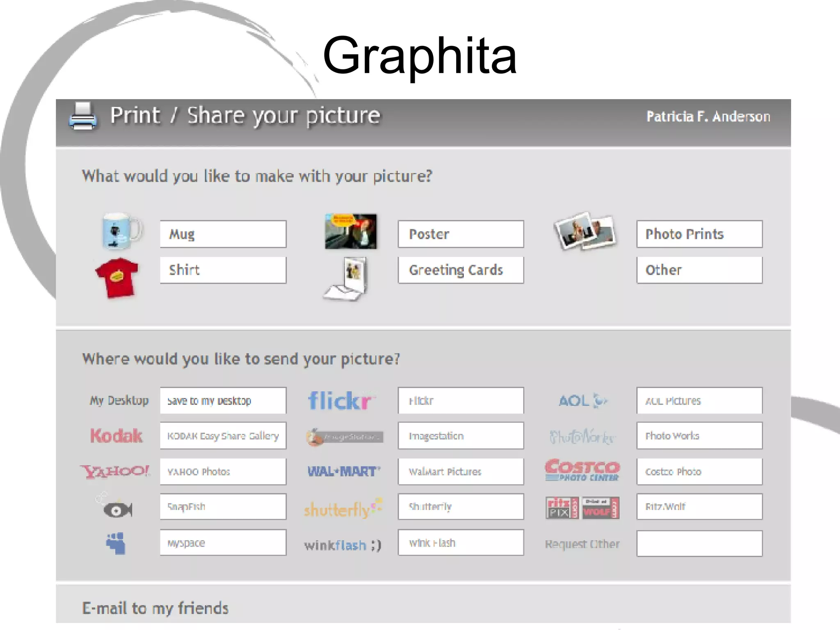Click the E-mail to my friends heading
The image size is (840, 630).
pos(155,608)
